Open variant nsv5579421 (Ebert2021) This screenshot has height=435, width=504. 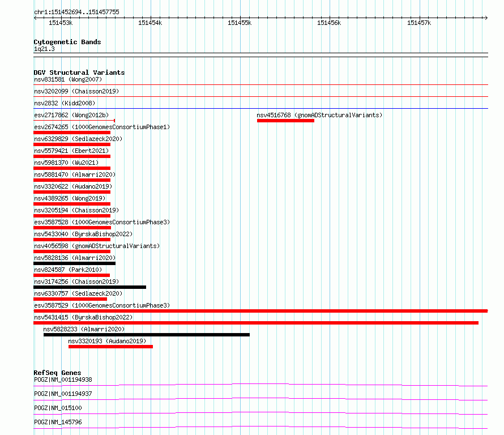[71, 151]
